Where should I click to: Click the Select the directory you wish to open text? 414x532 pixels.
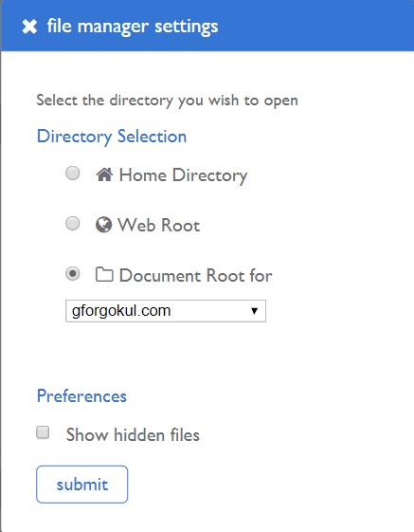(167, 101)
